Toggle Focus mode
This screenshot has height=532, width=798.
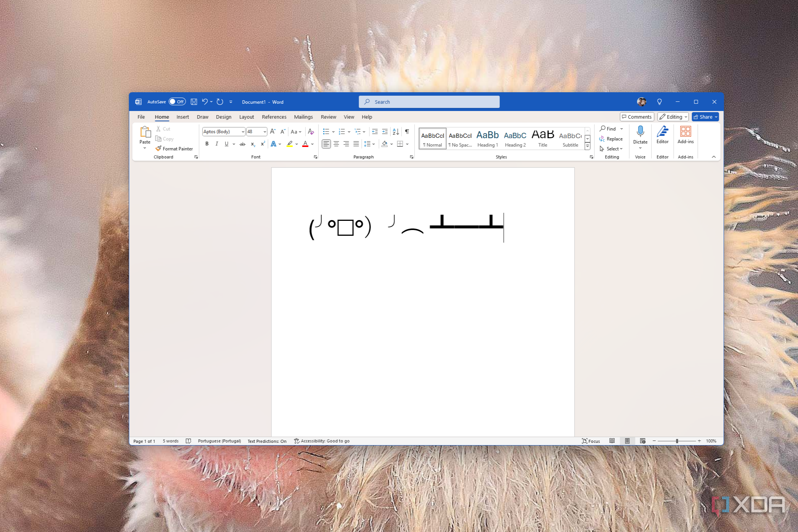click(591, 441)
